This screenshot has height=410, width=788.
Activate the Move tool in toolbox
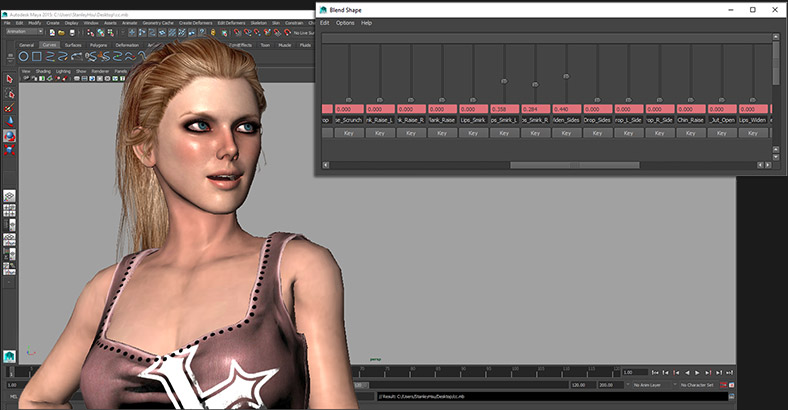(x=9, y=122)
